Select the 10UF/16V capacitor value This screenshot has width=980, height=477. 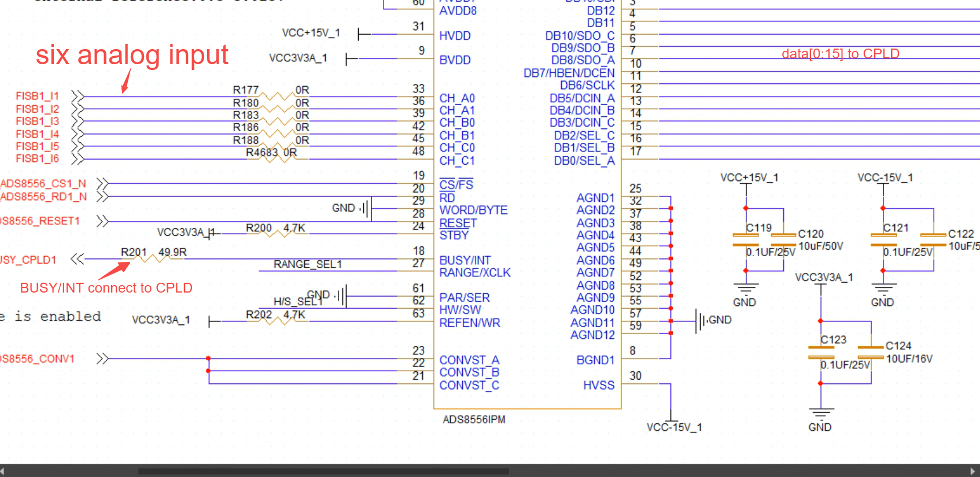tap(909, 358)
